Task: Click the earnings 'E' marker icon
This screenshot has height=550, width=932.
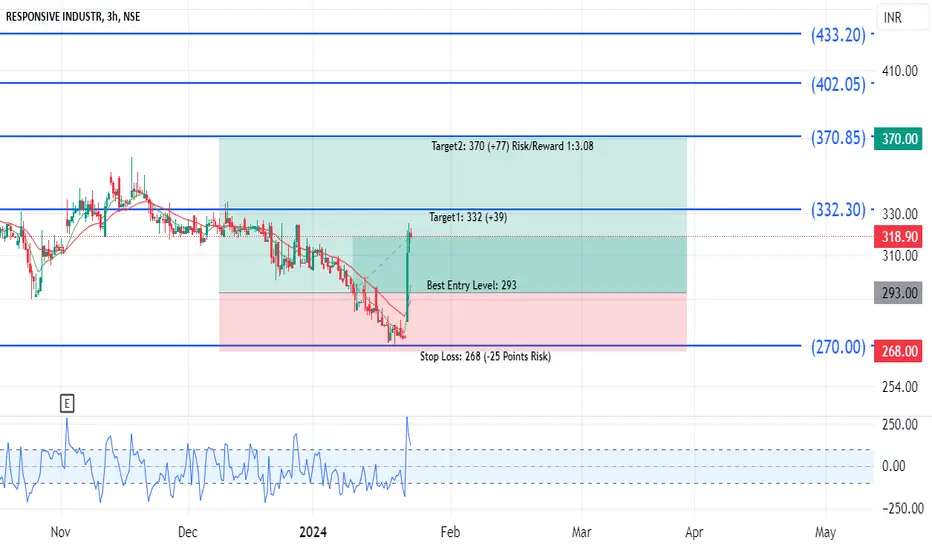Action: [67, 404]
